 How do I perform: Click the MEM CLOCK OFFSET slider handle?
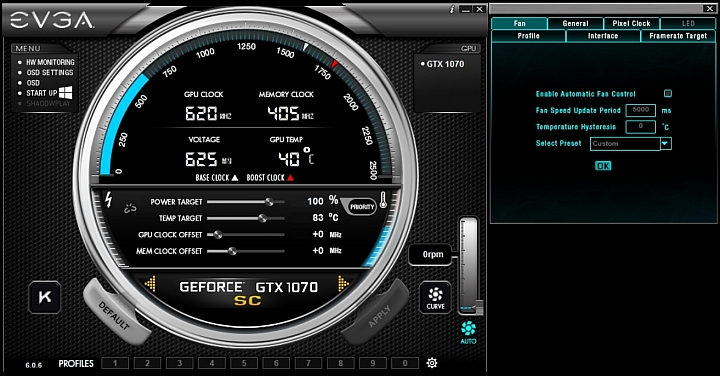[232, 251]
